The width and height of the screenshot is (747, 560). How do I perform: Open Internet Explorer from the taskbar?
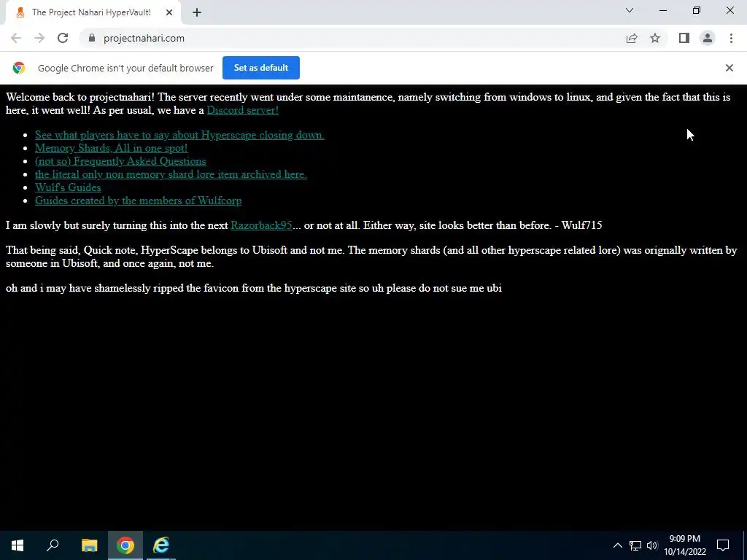(x=161, y=545)
